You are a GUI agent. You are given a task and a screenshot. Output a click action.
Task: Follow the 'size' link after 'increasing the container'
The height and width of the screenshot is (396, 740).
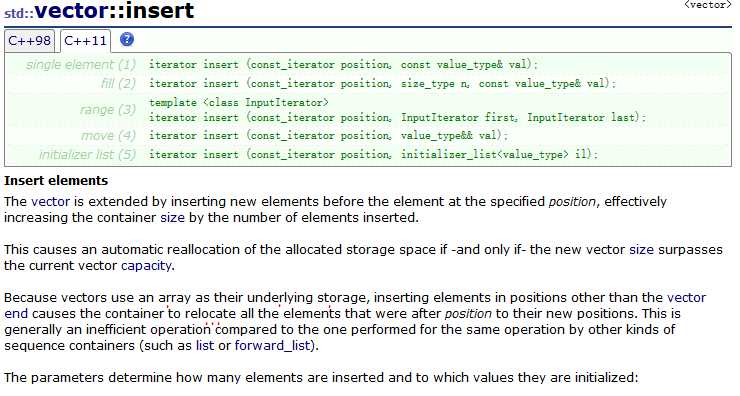(x=172, y=218)
